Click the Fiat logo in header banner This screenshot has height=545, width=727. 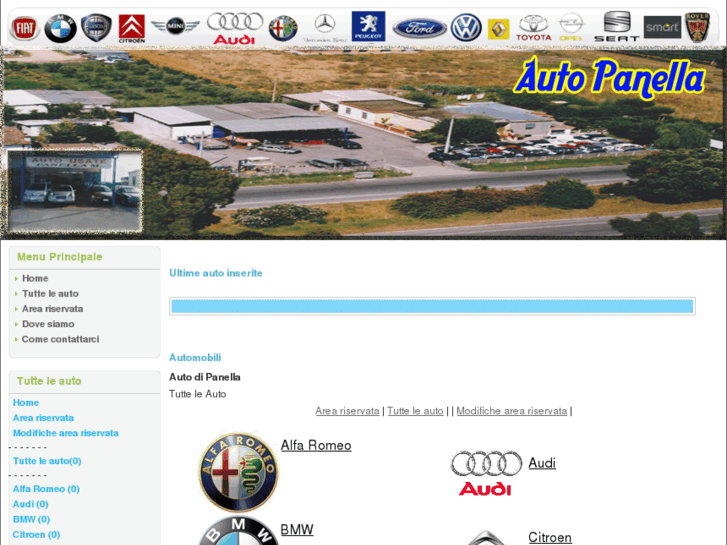(24, 28)
